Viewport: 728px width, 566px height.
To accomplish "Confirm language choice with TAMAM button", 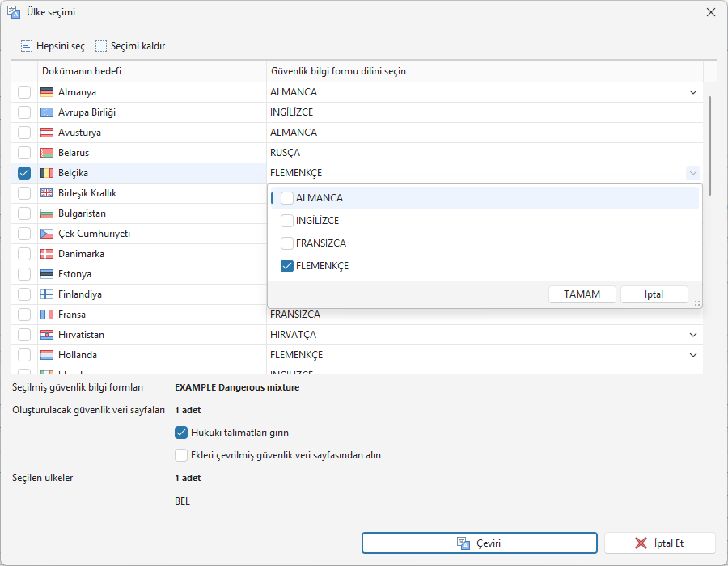I will click(x=582, y=294).
